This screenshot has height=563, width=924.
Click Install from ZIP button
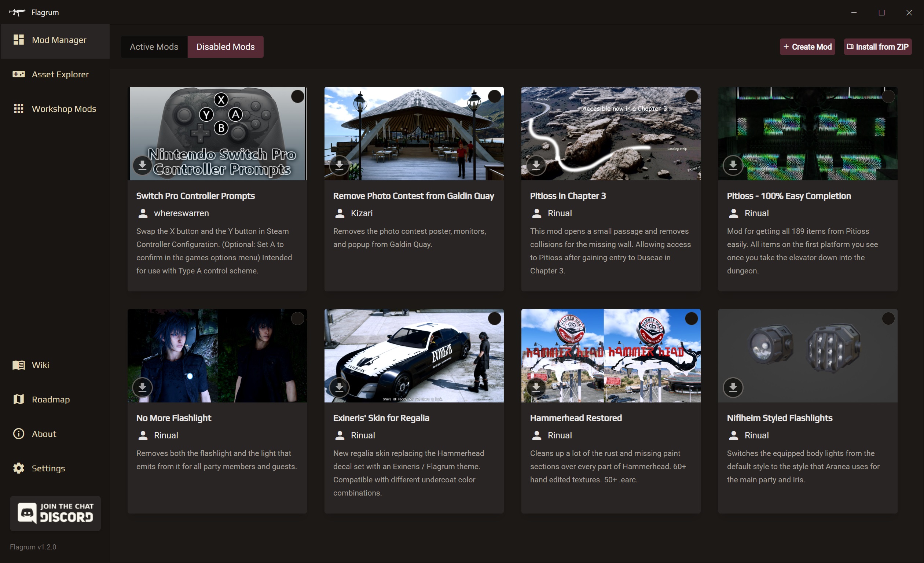point(877,47)
